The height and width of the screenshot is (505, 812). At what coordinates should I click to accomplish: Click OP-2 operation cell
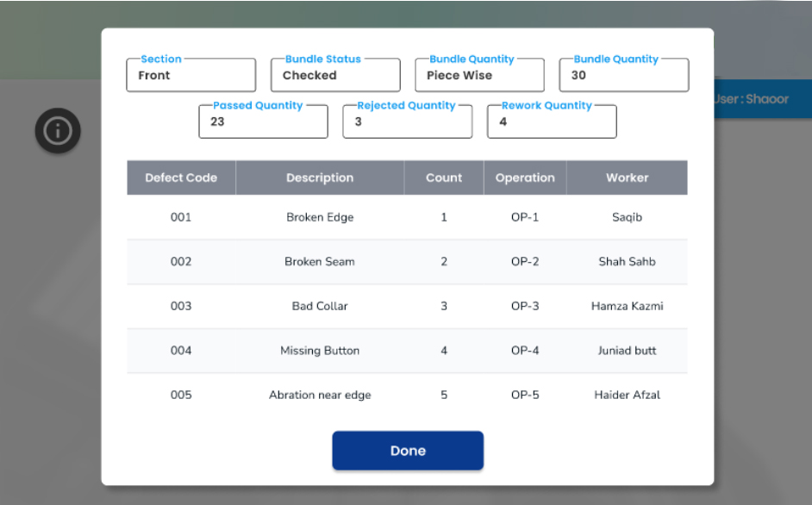[525, 262]
